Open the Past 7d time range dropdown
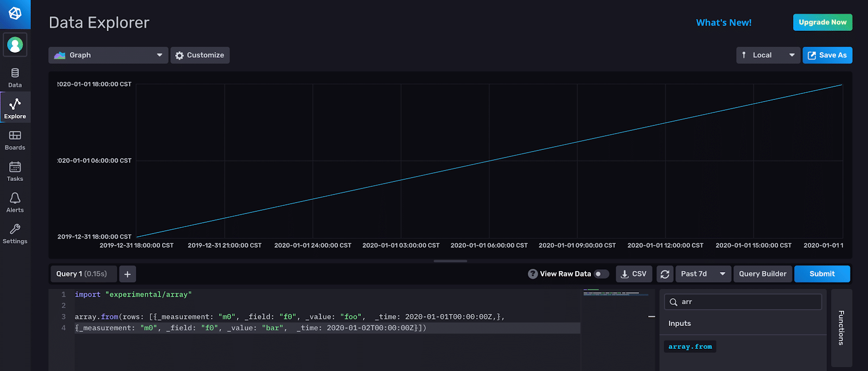The image size is (868, 371). click(x=703, y=274)
